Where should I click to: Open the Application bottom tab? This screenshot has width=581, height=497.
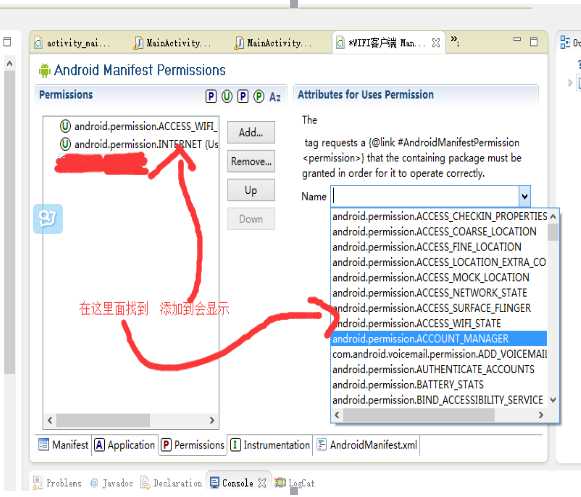click(x=124, y=445)
